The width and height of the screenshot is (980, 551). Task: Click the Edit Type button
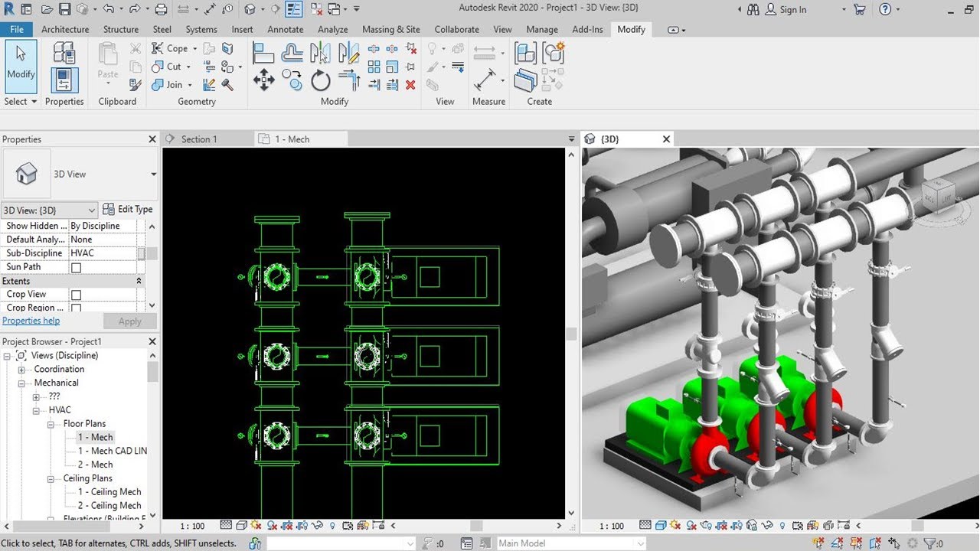(128, 209)
